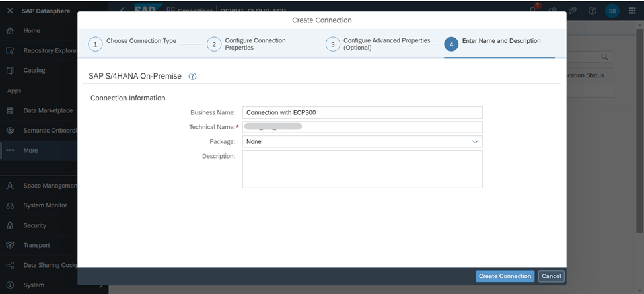Open Transport in the sidebar
The height and width of the screenshot is (294, 644).
point(38,245)
